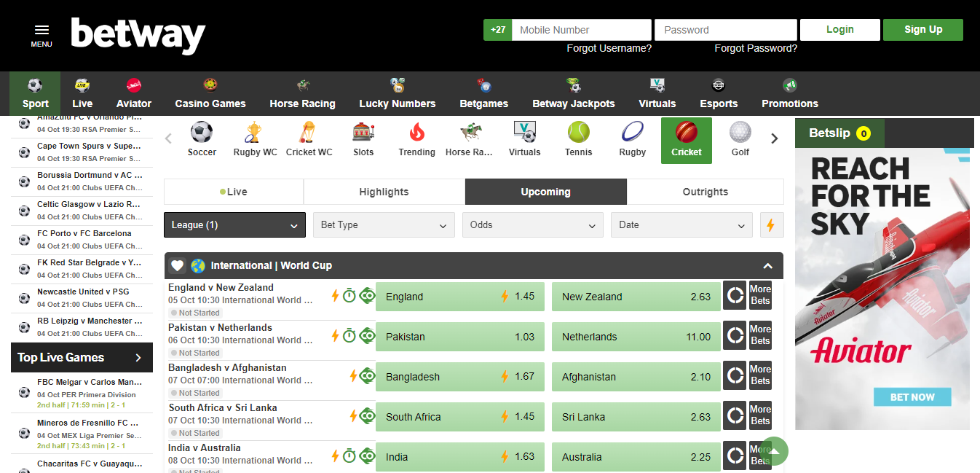Click lightning icon in Bangladesh v Afghanistan row
Viewport: 980px width, 473px height.
353,375
